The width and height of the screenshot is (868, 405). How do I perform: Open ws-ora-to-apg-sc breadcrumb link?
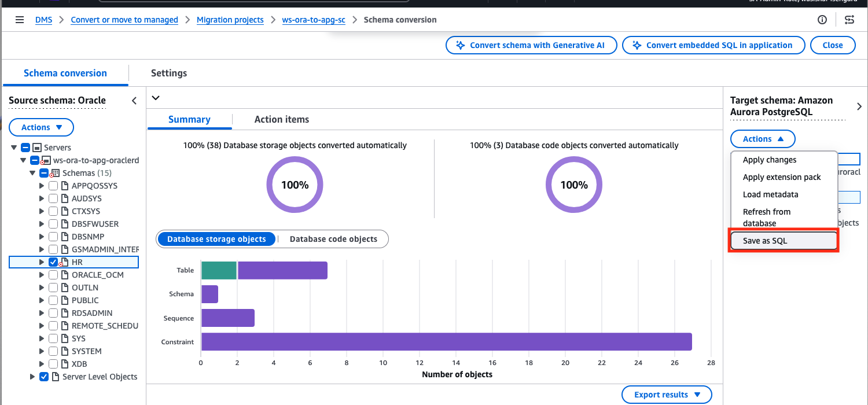(x=314, y=20)
